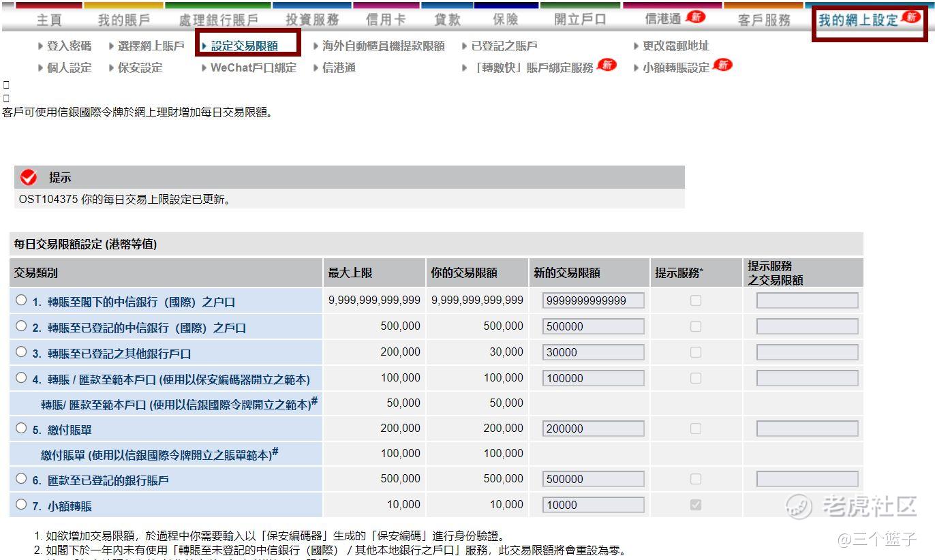Choose the 繳付賬單 radio option

click(22, 429)
